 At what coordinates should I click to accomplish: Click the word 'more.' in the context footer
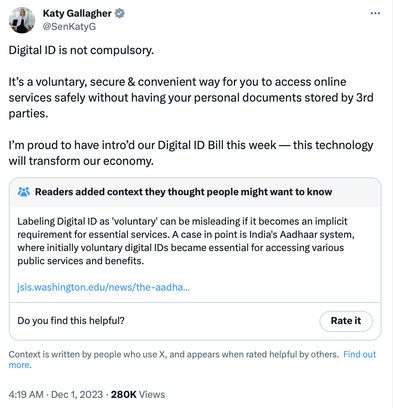coord(20,365)
